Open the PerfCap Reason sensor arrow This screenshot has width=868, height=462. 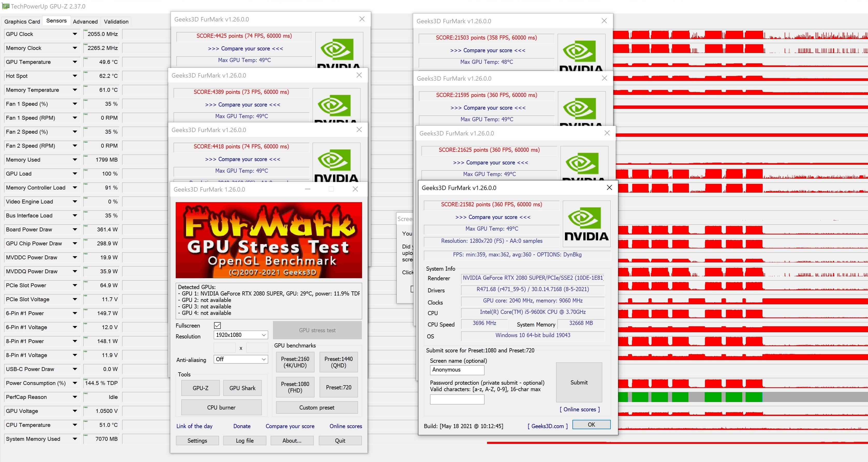[75, 397]
